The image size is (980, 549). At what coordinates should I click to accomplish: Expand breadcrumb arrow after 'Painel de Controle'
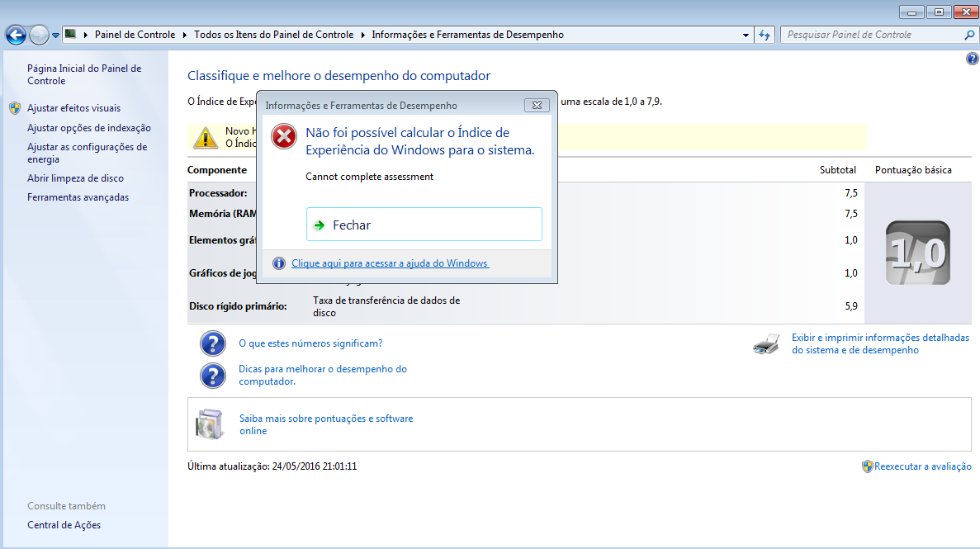(x=184, y=35)
